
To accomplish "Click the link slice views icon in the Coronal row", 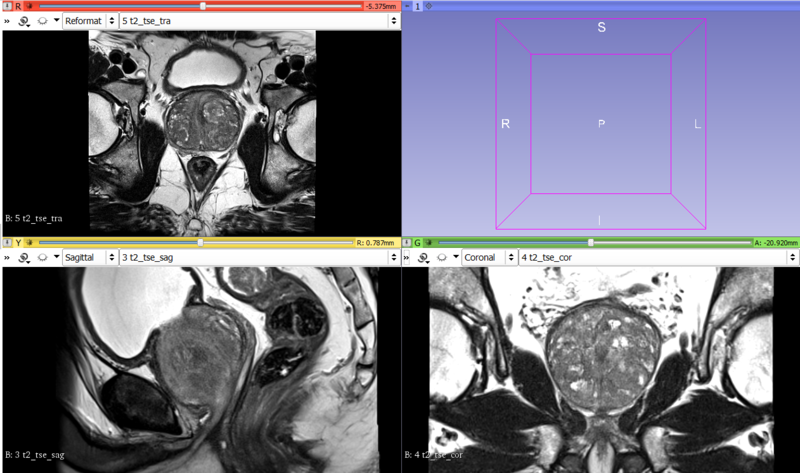I will (423, 258).
